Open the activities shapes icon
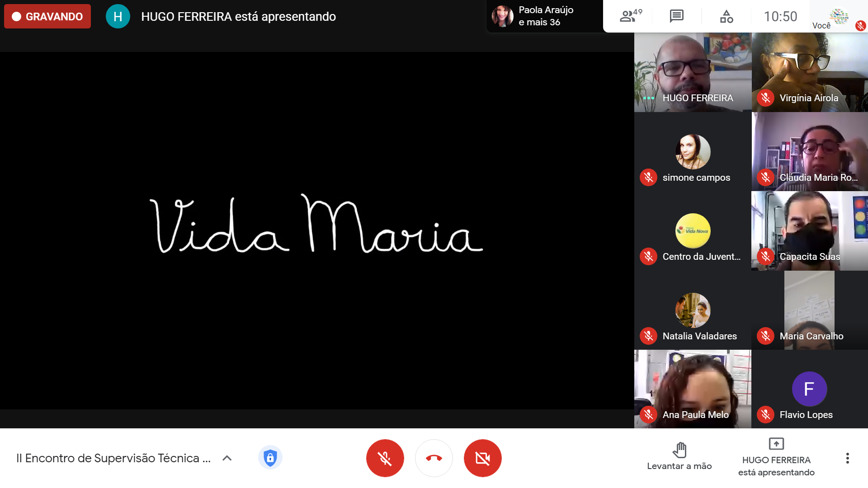The height and width of the screenshot is (488, 868). [x=726, y=16]
